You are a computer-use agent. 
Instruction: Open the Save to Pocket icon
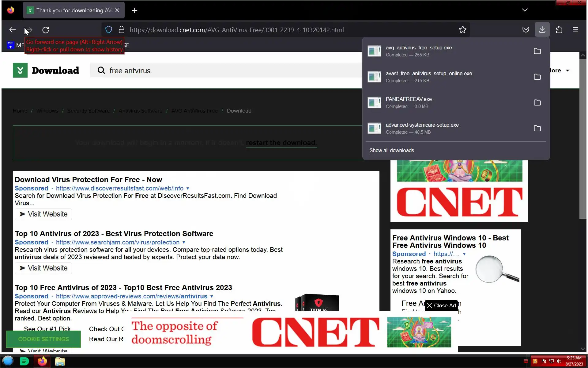tap(526, 30)
